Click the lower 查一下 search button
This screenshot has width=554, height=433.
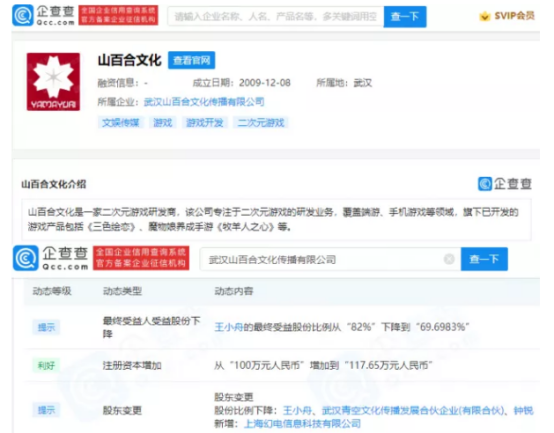[484, 259]
